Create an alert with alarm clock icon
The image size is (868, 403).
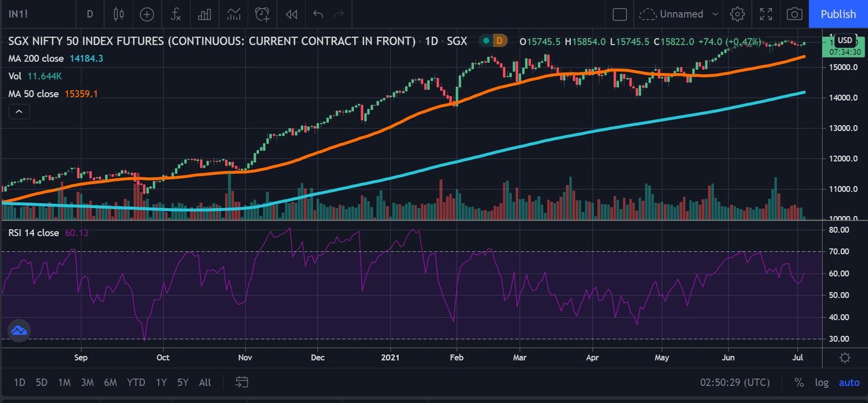tap(262, 14)
